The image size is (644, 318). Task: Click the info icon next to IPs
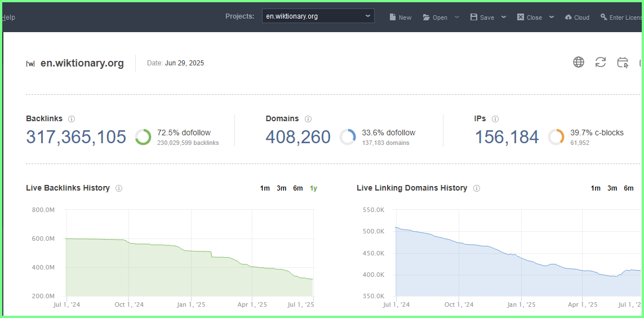click(x=495, y=119)
